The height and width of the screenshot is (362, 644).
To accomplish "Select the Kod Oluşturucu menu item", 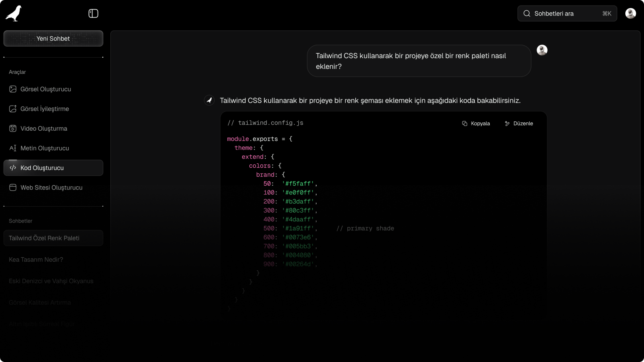I will [53, 168].
